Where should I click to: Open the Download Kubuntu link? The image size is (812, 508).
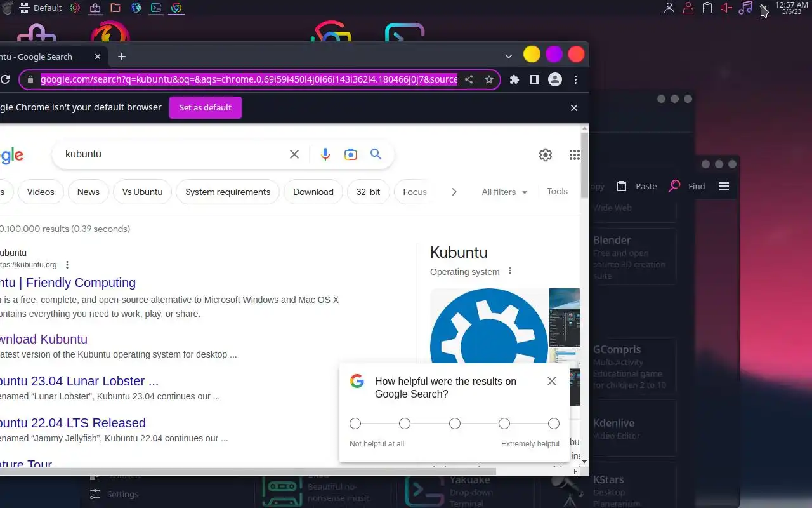pos(43,339)
